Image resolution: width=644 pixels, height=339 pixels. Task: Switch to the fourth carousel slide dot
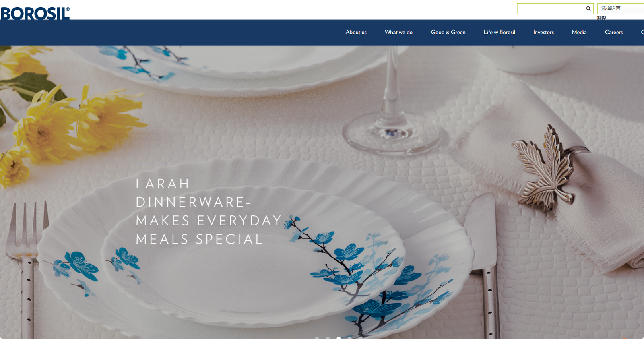[350, 338]
